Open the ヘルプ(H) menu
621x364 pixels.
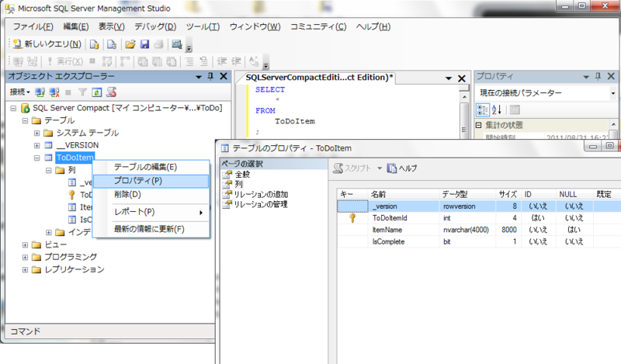tap(373, 27)
